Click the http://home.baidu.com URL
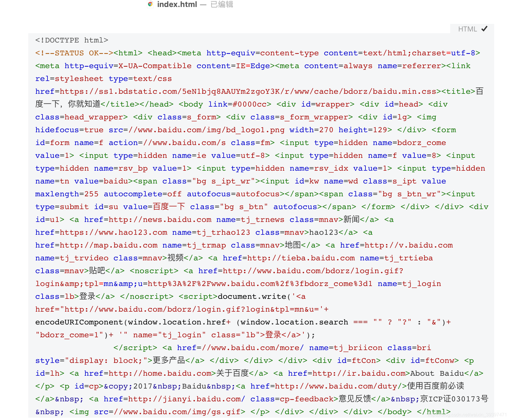Screen dimensions: 509x420 click(160, 373)
